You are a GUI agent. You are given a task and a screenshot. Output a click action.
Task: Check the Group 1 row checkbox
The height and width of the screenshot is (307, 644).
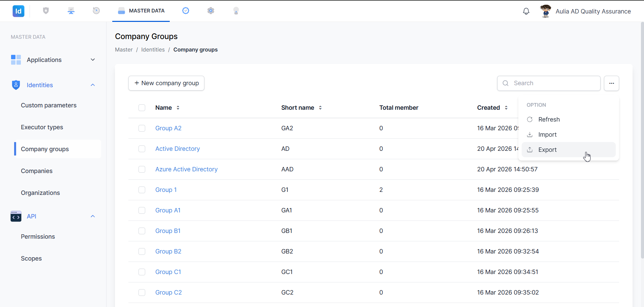click(x=142, y=190)
